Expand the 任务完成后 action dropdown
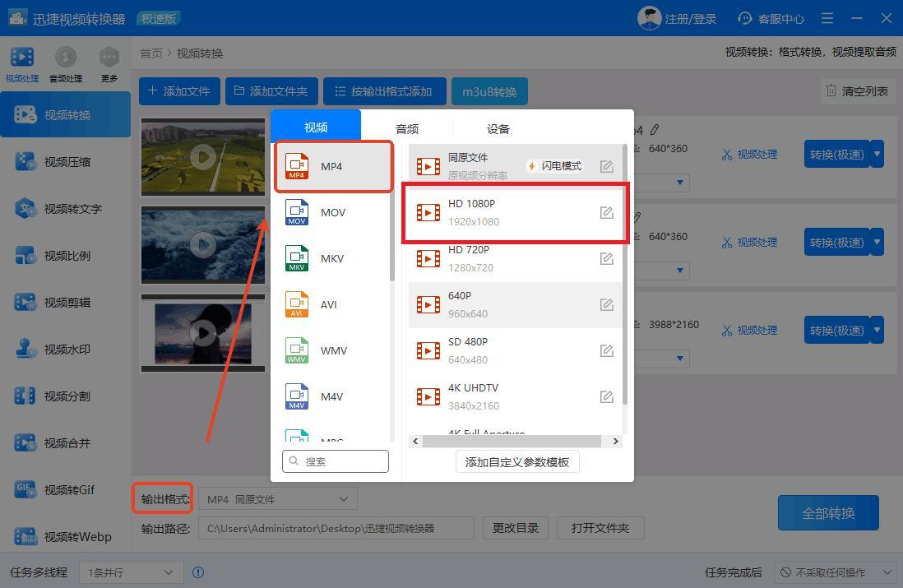This screenshot has height=588, width=903. point(834,572)
